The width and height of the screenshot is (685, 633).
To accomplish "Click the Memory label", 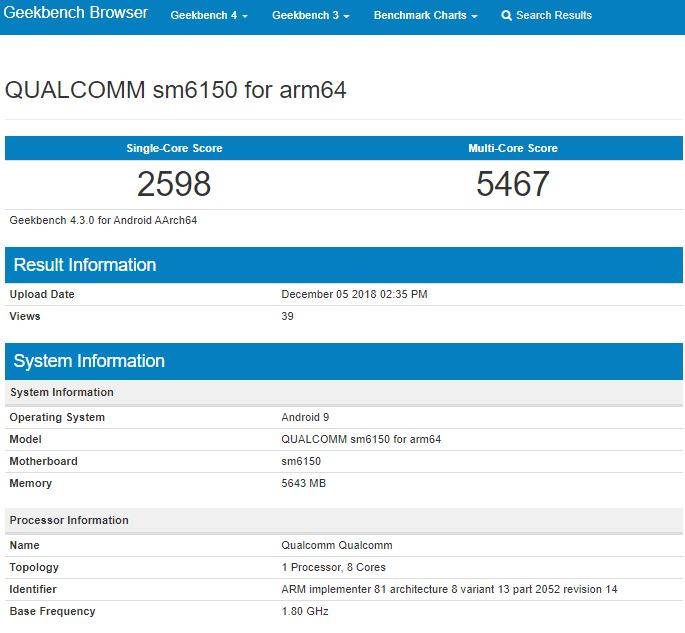I will point(31,483).
